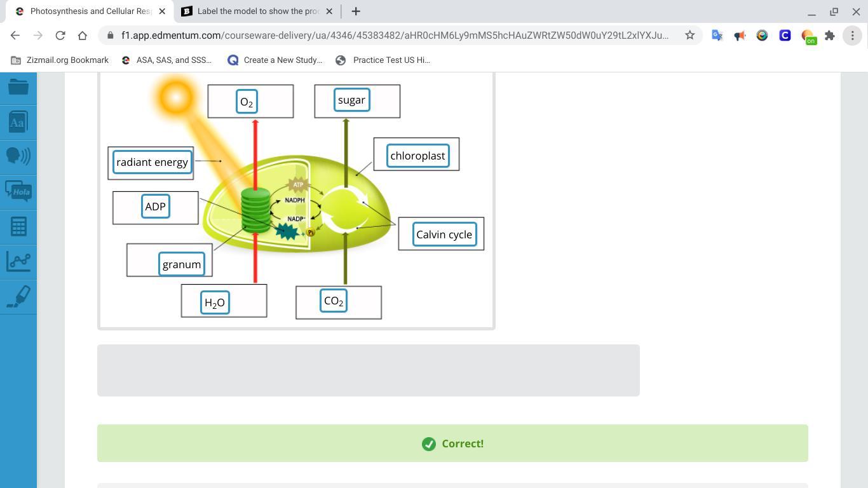The width and height of the screenshot is (868, 488).
Task: Switch to 'Label the model to show' tab
Action: click(x=257, y=11)
